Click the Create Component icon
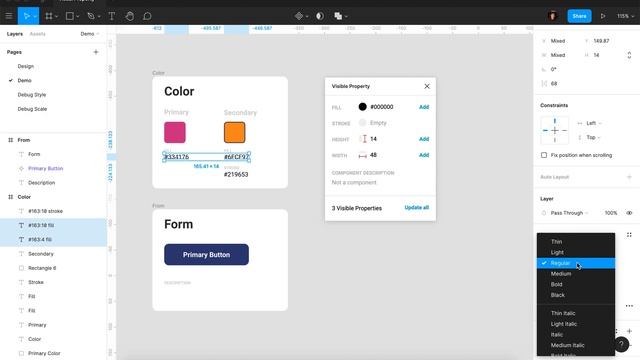The image size is (640, 360). (299, 16)
